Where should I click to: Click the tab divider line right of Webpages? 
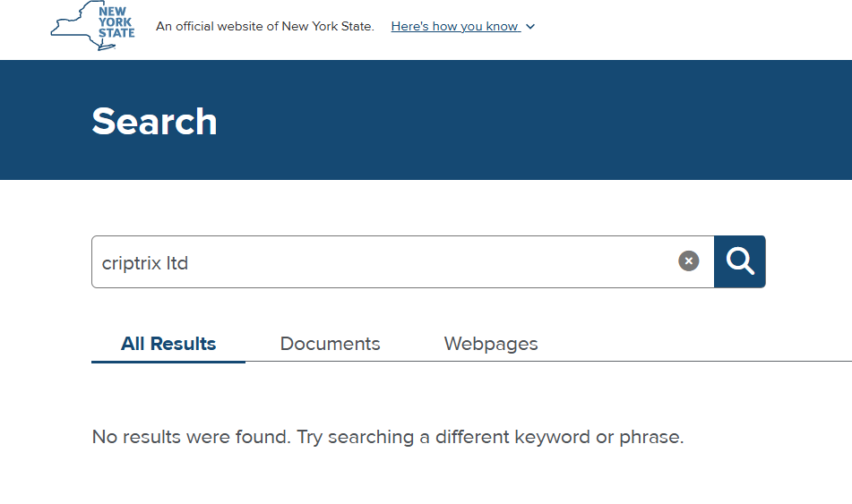point(699,362)
